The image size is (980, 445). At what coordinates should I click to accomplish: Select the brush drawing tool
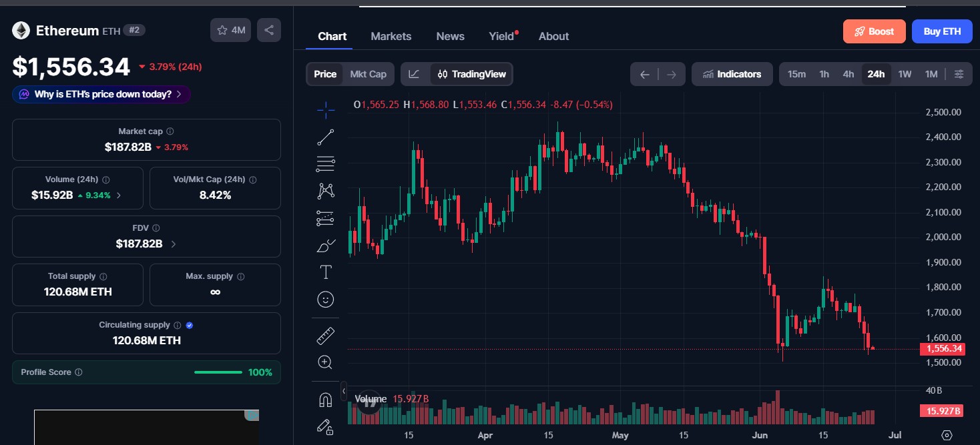pos(326,246)
